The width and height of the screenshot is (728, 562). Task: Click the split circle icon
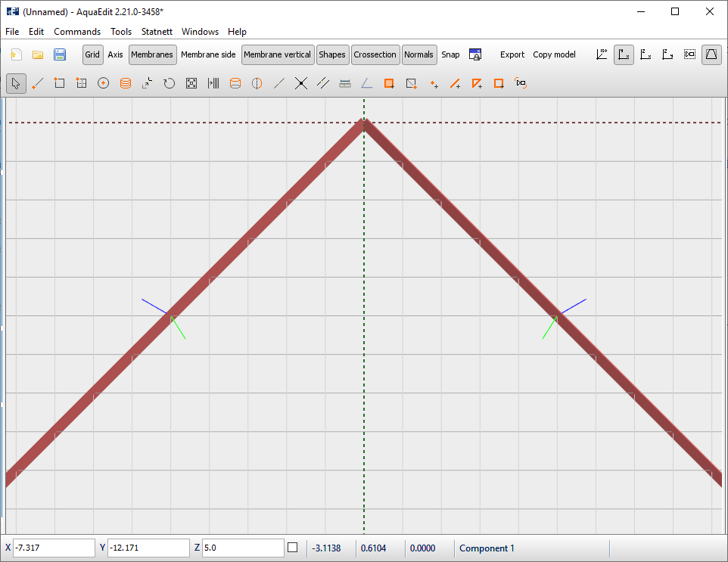257,83
